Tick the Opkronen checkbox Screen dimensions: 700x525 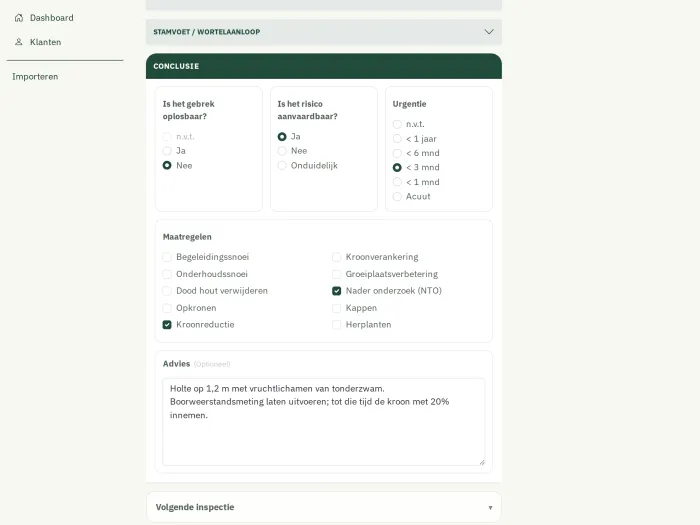click(167, 308)
